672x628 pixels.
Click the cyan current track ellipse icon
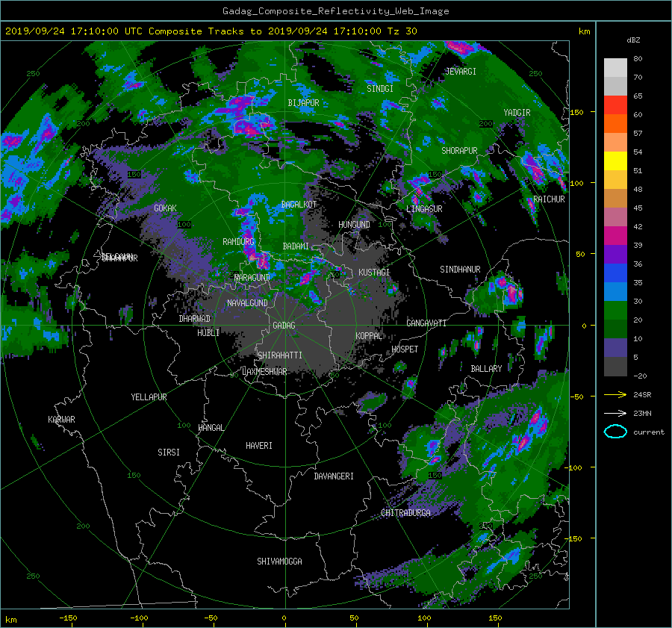click(615, 432)
